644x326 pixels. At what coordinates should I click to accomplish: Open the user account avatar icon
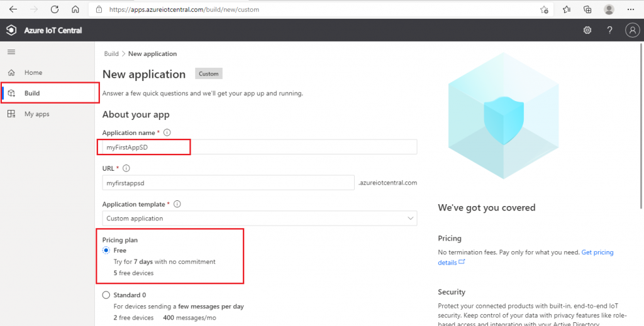(x=631, y=30)
